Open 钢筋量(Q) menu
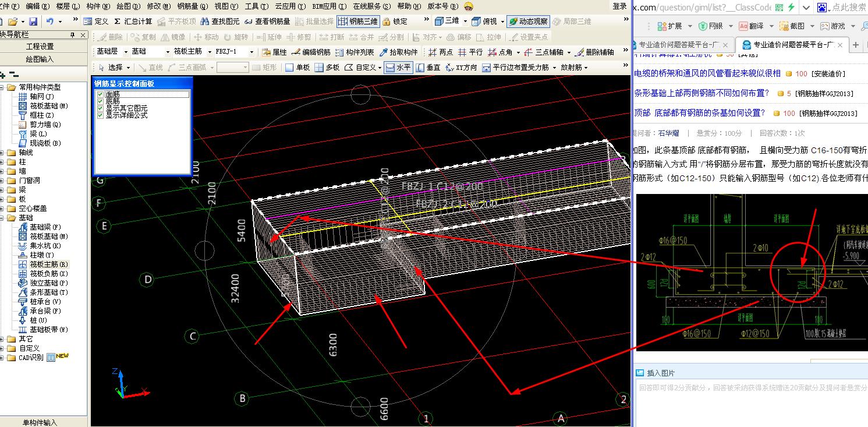868x427 pixels. (x=192, y=6)
